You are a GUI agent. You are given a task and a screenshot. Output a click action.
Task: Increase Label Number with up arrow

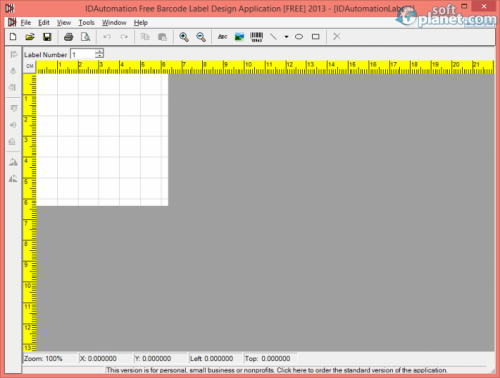coord(99,51)
